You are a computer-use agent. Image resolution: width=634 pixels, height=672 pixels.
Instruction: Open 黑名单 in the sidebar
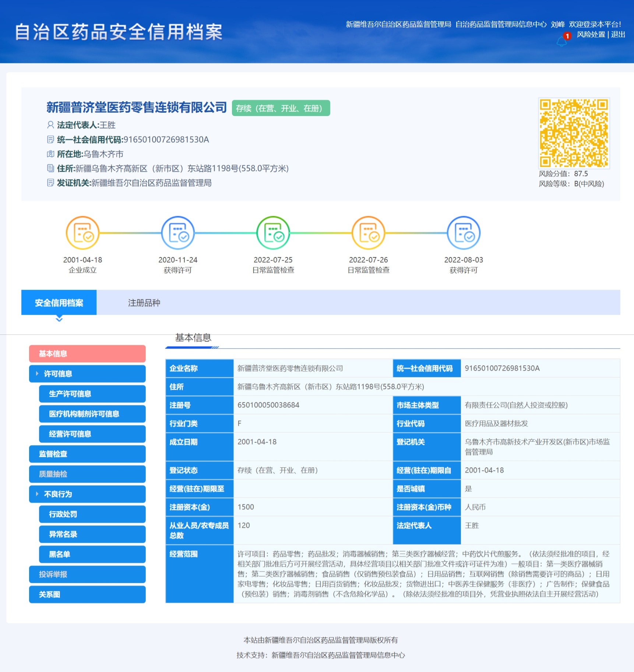[92, 554]
